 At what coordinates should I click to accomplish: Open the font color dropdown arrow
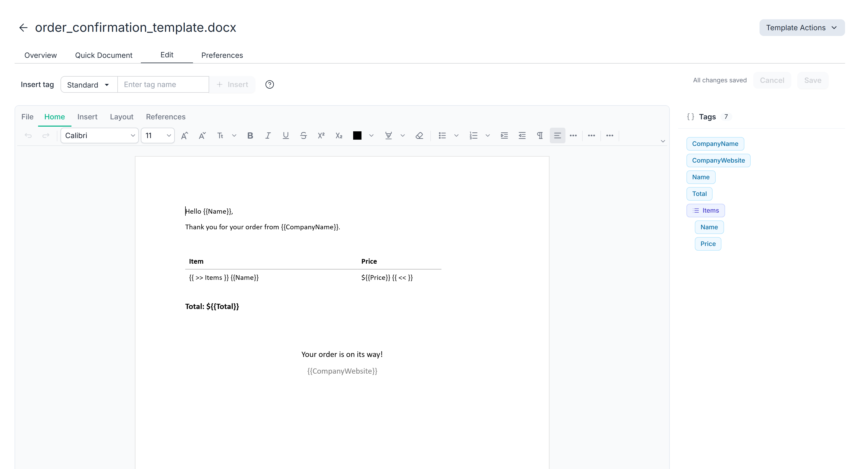(x=371, y=135)
